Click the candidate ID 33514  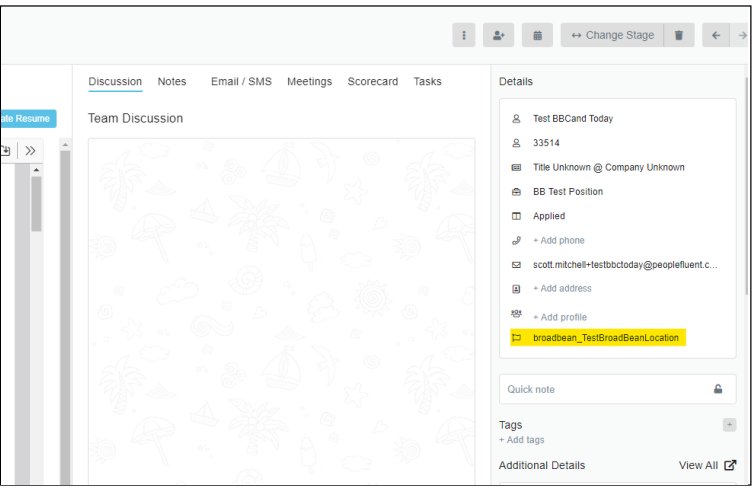point(546,143)
